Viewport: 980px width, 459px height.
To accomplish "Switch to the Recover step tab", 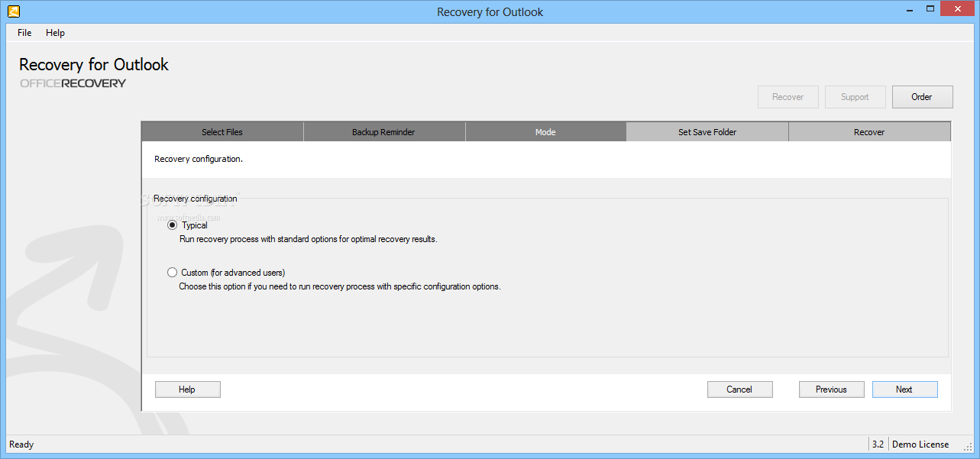I will 869,132.
